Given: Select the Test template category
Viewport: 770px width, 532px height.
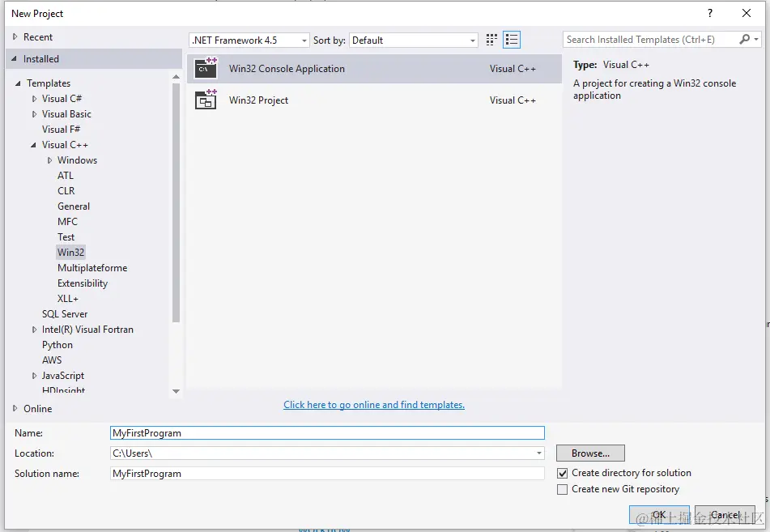Looking at the screenshot, I should [66, 236].
